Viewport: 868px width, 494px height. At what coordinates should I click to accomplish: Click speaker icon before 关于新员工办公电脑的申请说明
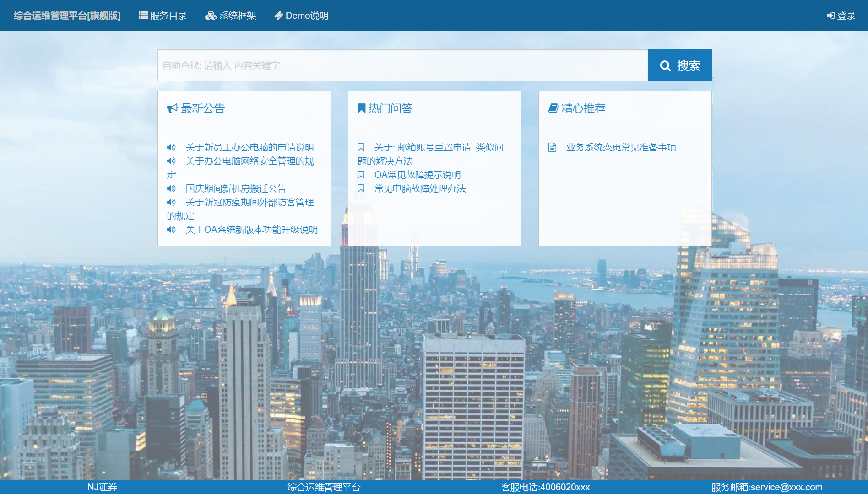pyautogui.click(x=171, y=147)
